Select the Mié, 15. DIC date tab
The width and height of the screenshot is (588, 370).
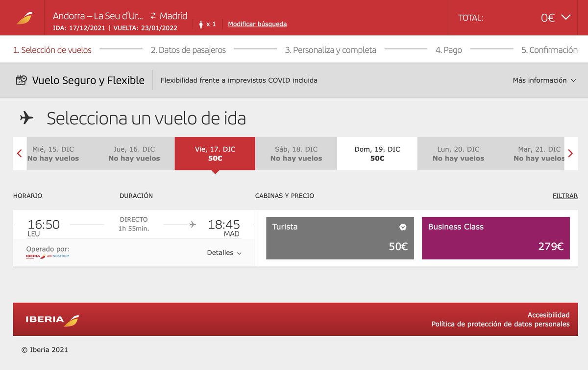coord(53,154)
